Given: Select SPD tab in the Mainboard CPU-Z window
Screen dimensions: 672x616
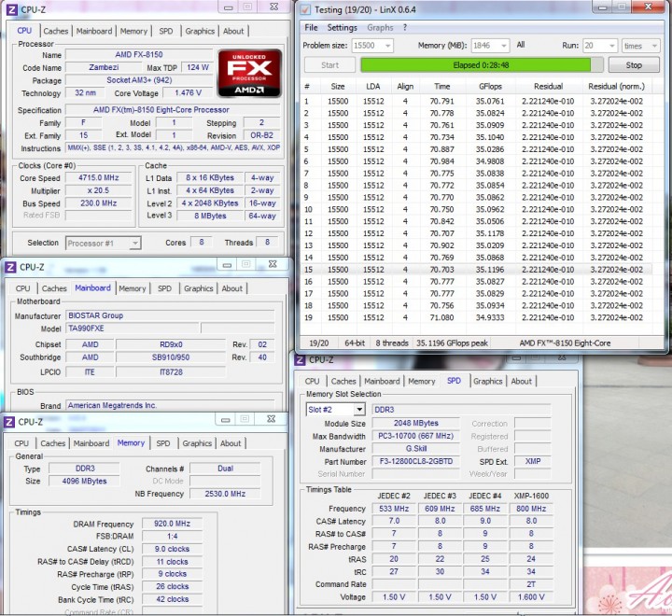Looking at the screenshot, I should pos(164,288).
